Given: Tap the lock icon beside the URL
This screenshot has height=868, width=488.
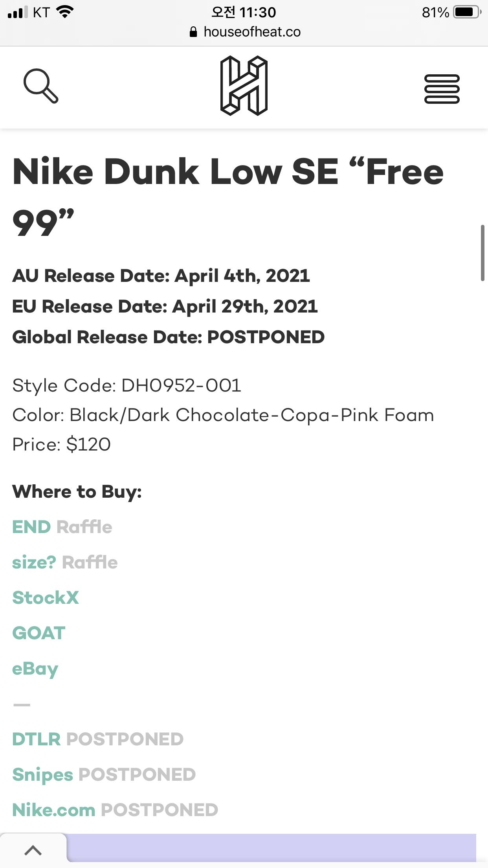Looking at the screenshot, I should pos(193,32).
